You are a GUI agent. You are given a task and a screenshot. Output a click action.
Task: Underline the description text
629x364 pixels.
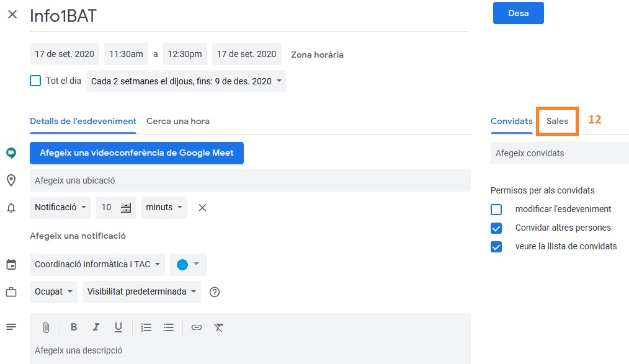coord(118,327)
